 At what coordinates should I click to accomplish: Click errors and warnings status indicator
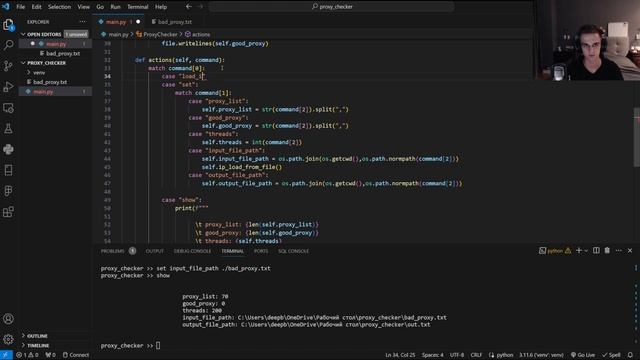pos(27,355)
